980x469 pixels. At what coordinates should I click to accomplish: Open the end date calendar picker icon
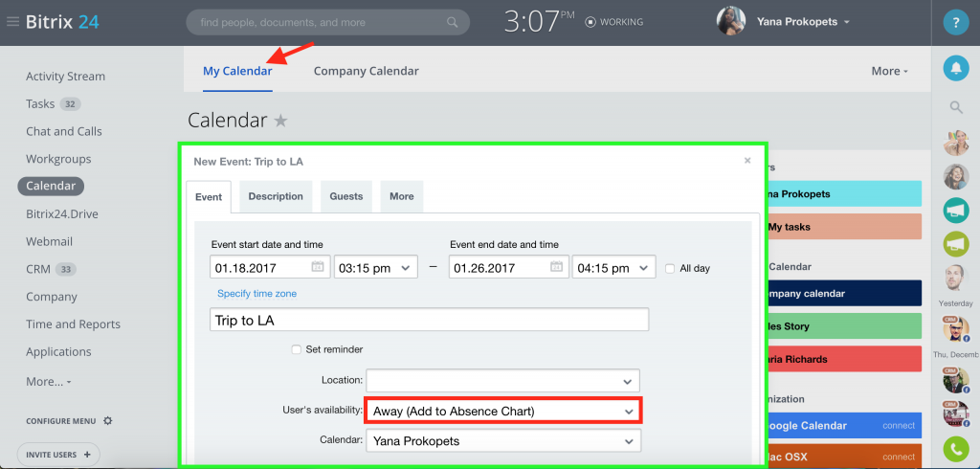556,268
